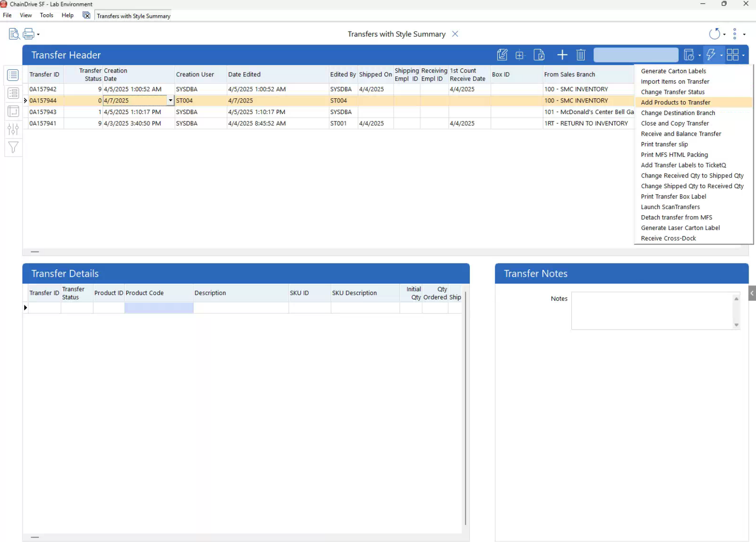This screenshot has height=542, width=756.
Task: Select Launch ScanTransfers
Action: 670,207
